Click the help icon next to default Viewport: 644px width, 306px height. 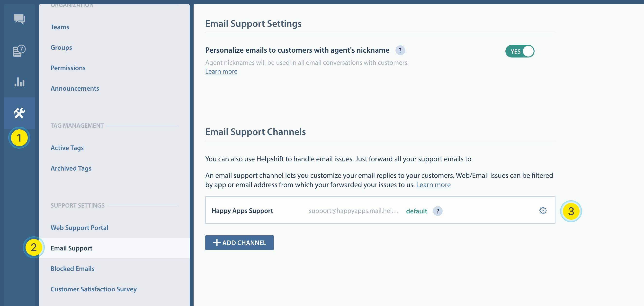438,211
